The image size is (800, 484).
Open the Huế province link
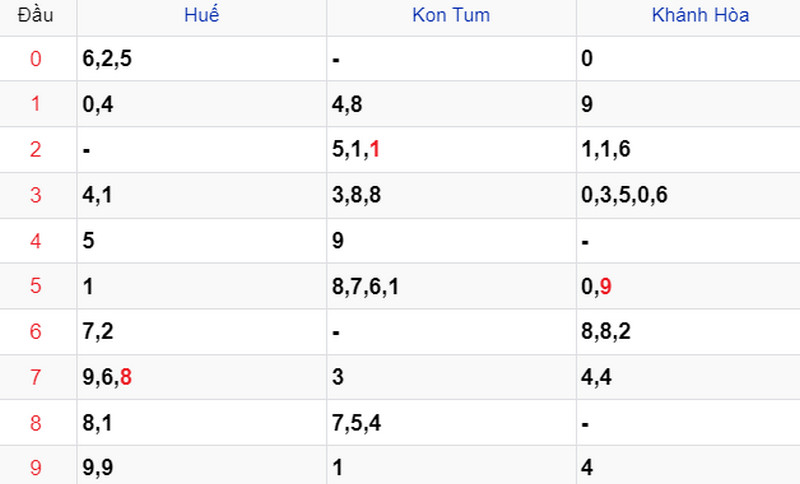(x=202, y=15)
